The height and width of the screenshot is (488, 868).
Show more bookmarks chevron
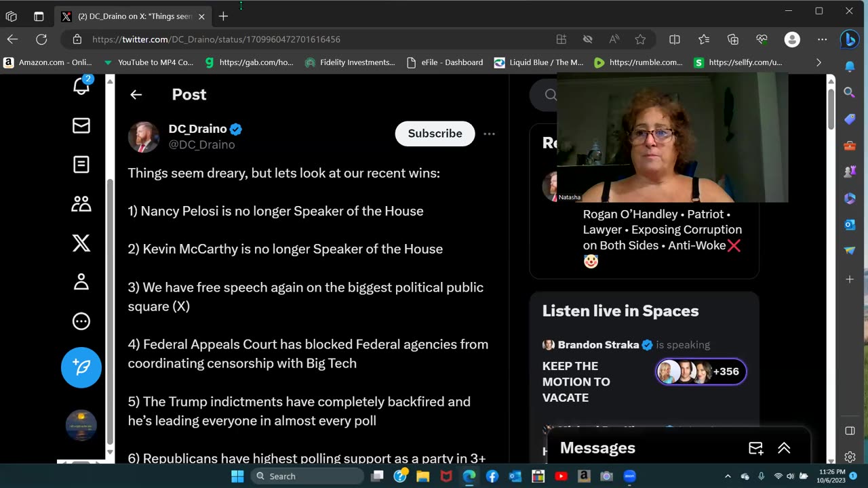[818, 62]
